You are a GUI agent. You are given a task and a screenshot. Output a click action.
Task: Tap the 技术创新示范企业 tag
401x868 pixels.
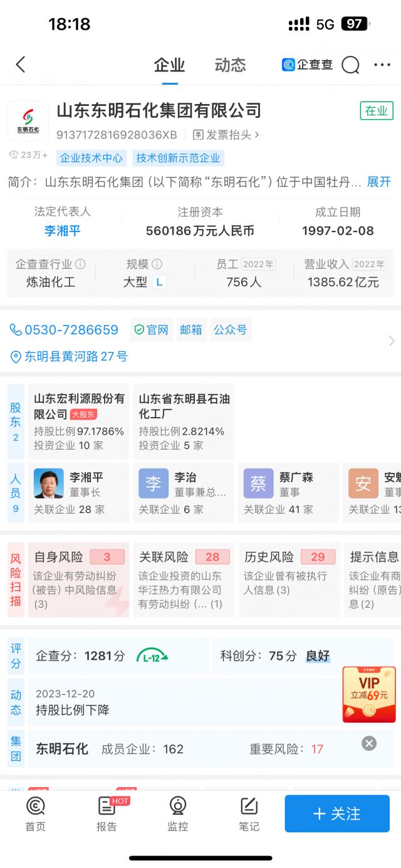179,158
